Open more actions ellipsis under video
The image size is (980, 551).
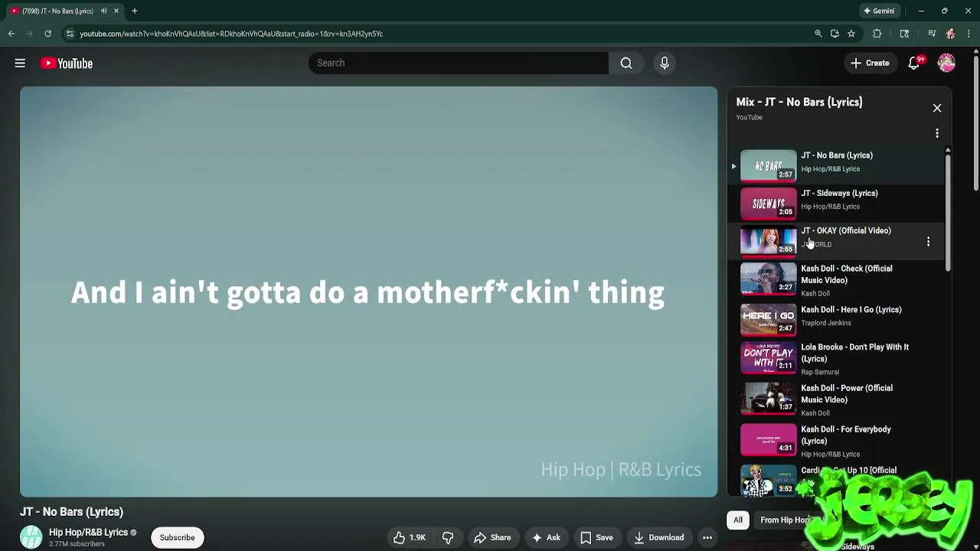click(707, 537)
